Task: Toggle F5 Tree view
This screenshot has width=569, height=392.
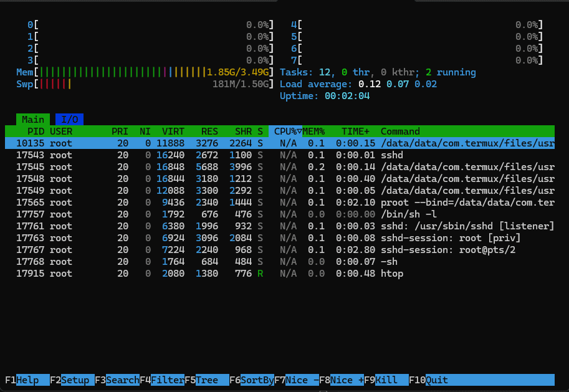Action: point(207,380)
